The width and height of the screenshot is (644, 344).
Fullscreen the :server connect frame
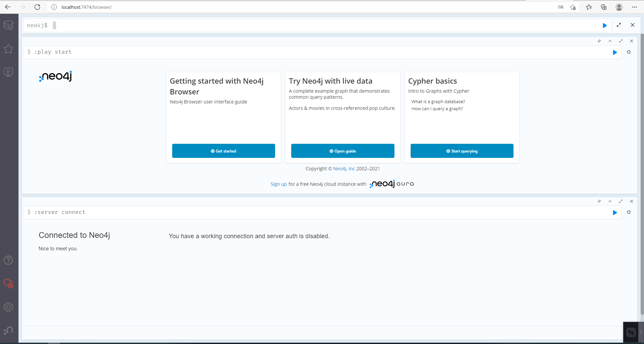click(621, 201)
